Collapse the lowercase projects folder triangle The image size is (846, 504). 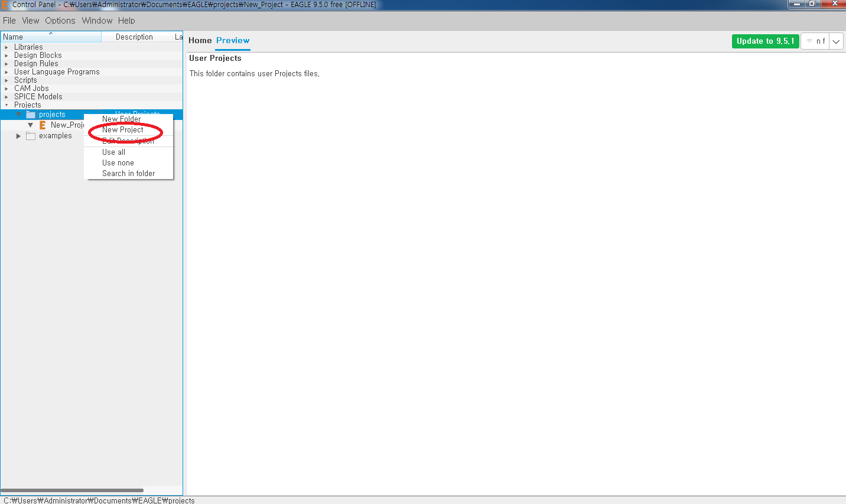[18, 115]
